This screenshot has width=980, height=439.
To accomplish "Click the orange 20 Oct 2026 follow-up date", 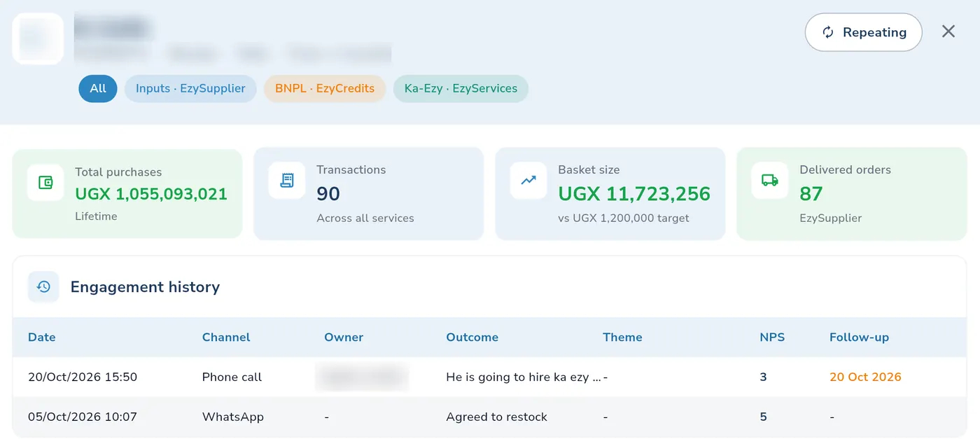I will [865, 377].
